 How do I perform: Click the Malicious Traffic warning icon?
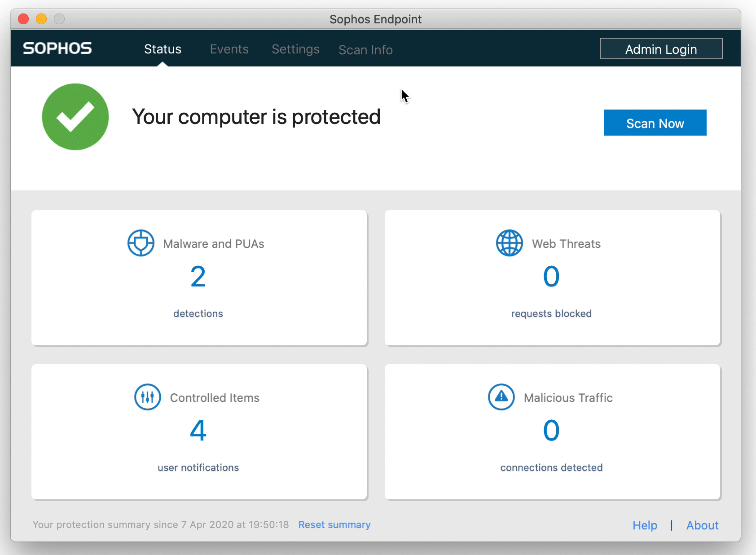(x=501, y=397)
